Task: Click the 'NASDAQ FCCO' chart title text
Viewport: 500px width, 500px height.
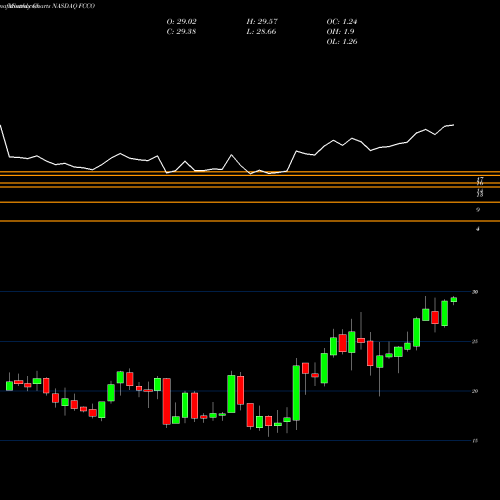Action: tap(73, 6)
